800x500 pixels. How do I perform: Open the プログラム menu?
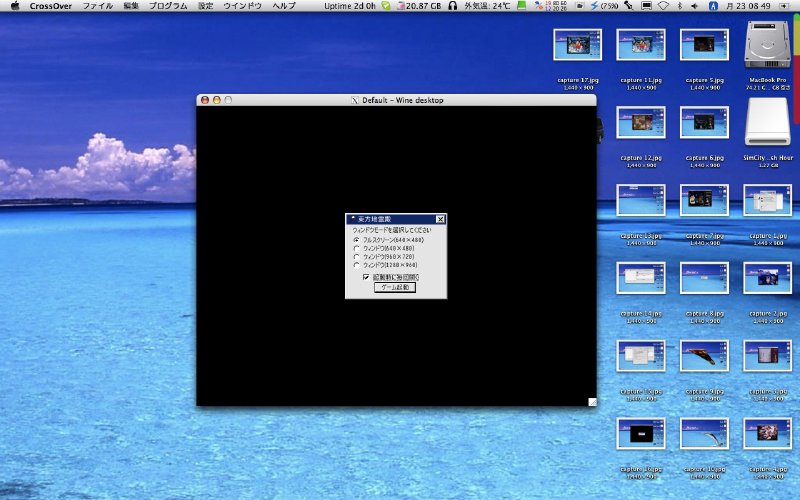(x=167, y=6)
